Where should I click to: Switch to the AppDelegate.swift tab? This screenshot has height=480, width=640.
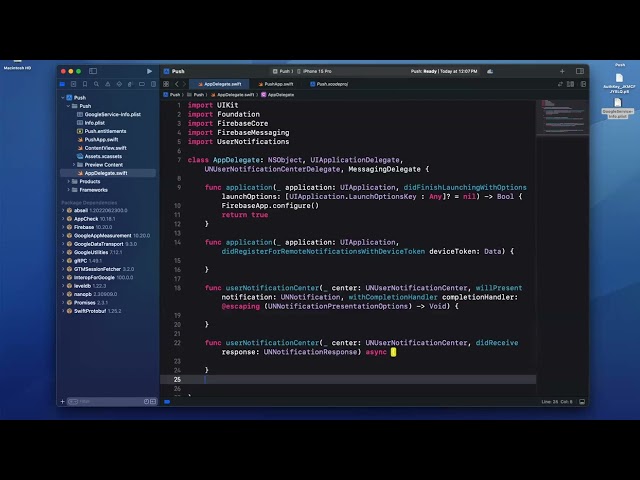[x=220, y=84]
